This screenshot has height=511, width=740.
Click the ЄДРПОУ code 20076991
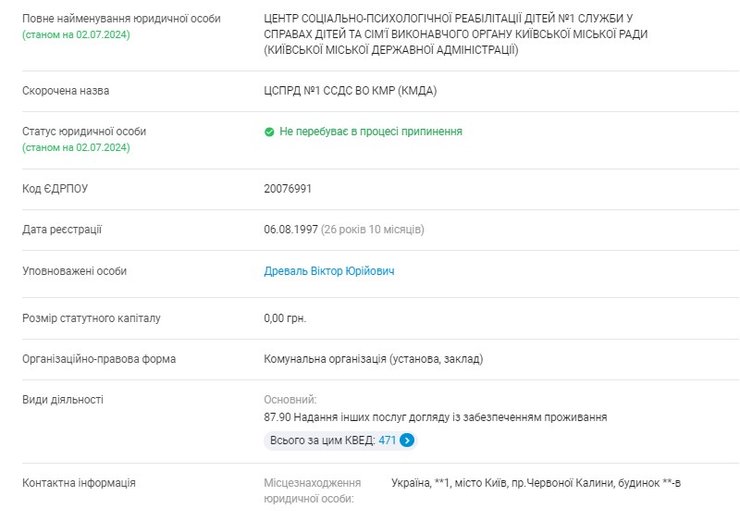[x=288, y=188]
